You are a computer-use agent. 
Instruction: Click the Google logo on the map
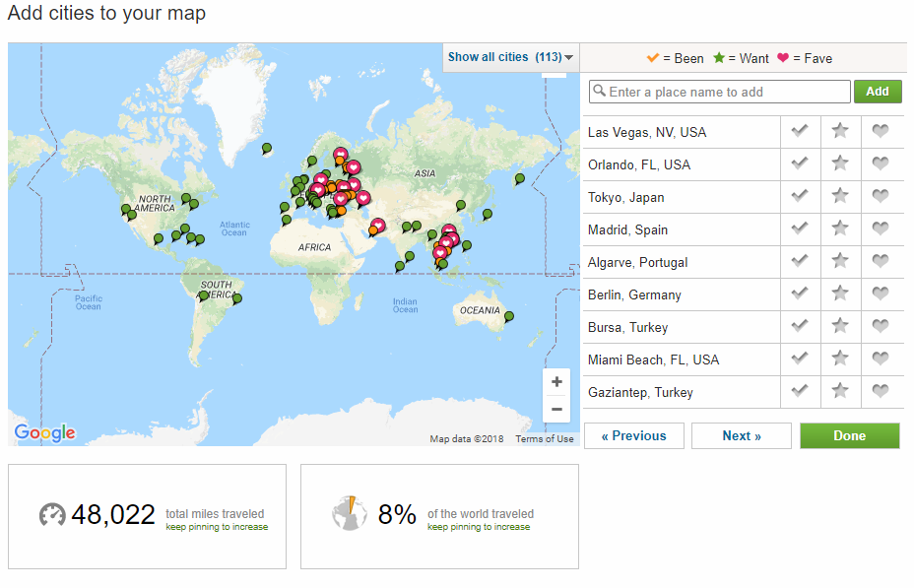[45, 432]
